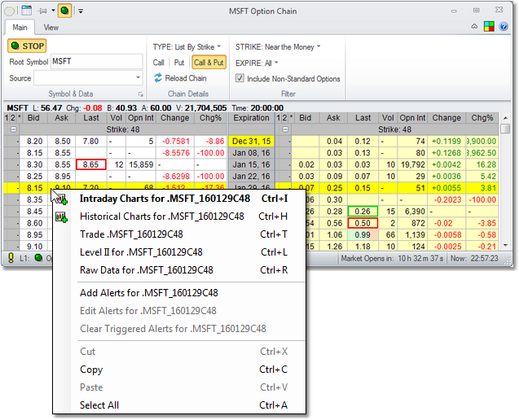Viewport: 519px width, 420px height.
Task: Open Symbol & Data dialog launcher icon
Action: pos(141,94)
